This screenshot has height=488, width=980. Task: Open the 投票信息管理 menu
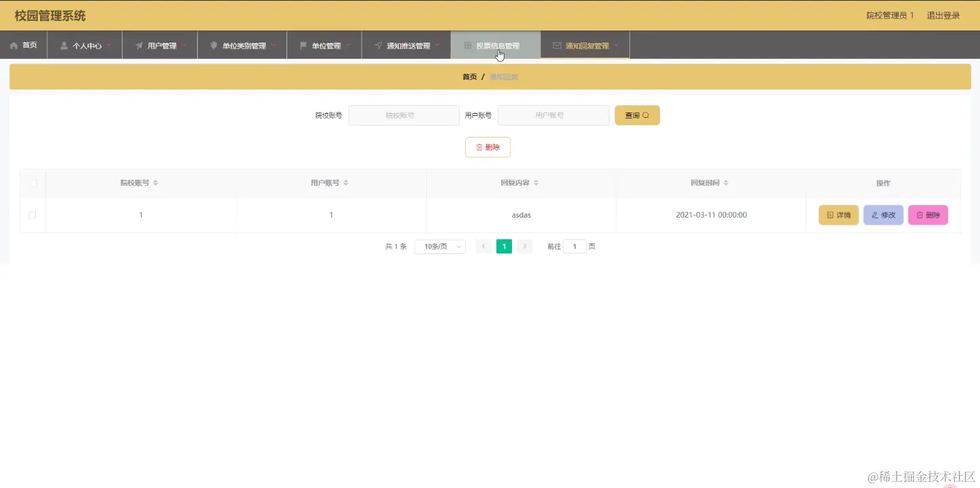496,45
